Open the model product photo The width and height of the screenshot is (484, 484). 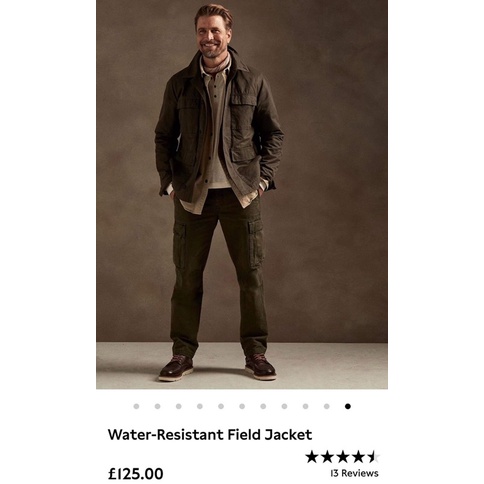242,194
